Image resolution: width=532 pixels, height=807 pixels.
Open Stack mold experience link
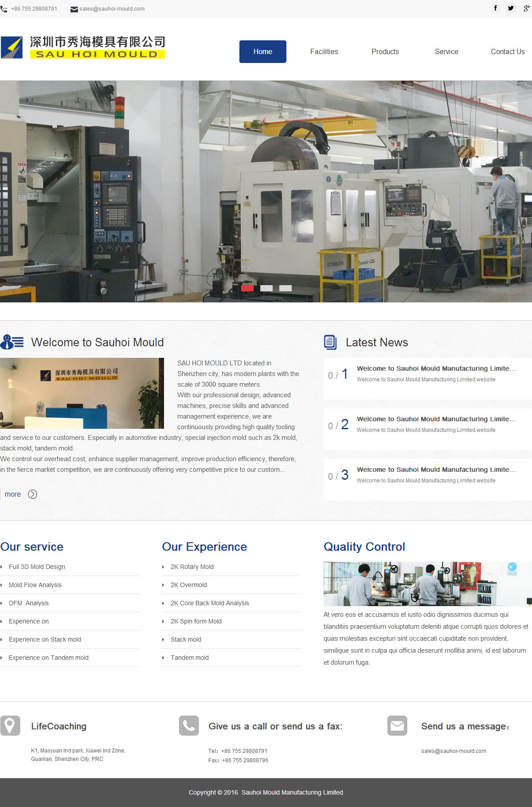pos(186,639)
